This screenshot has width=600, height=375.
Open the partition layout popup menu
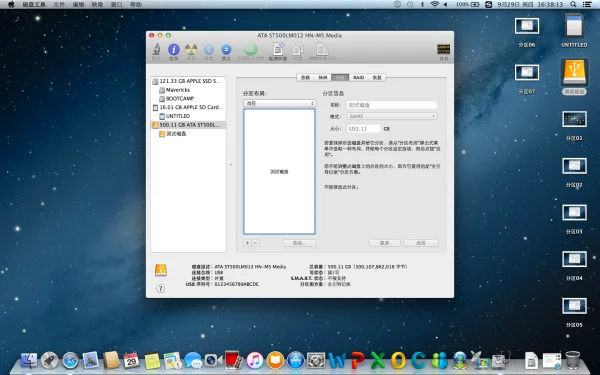(280, 103)
